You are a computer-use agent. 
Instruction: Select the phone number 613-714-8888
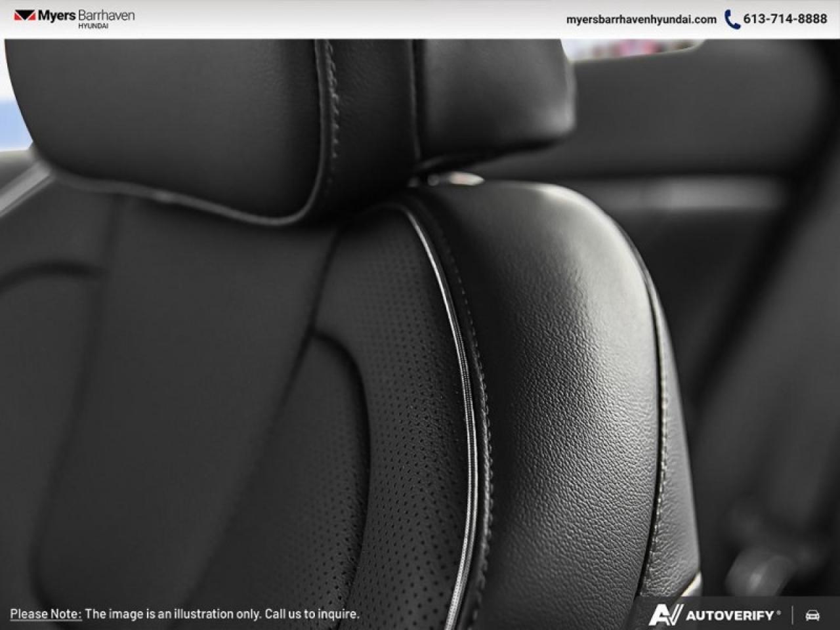tap(784, 20)
